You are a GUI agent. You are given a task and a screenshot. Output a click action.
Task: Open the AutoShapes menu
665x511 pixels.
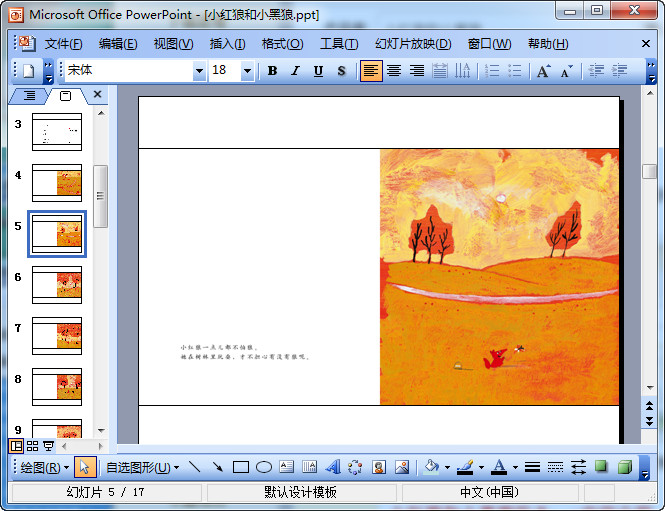click(142, 467)
